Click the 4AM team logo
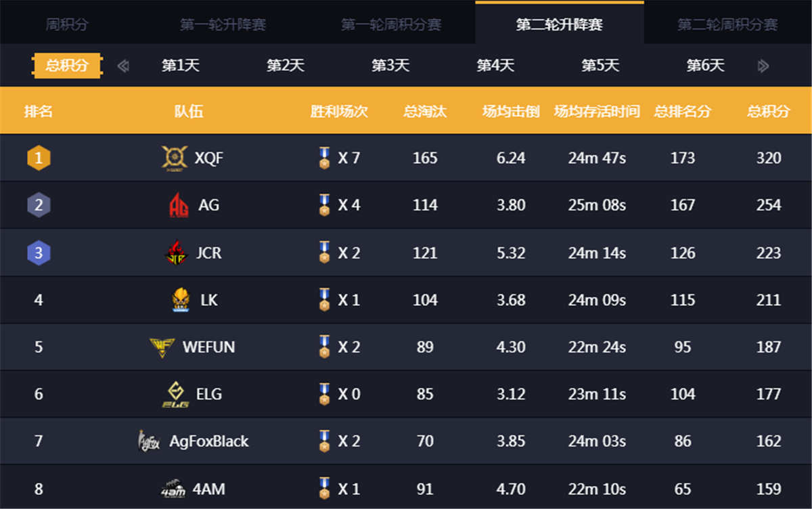 pyautogui.click(x=173, y=489)
